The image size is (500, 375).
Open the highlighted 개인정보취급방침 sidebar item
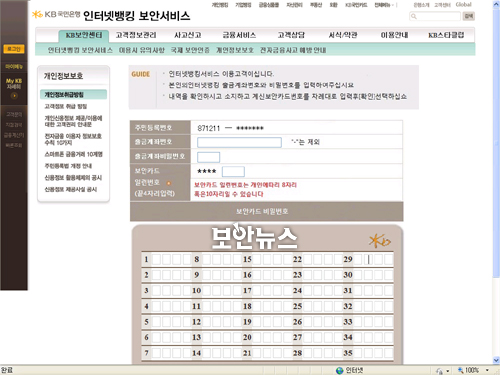click(x=74, y=95)
